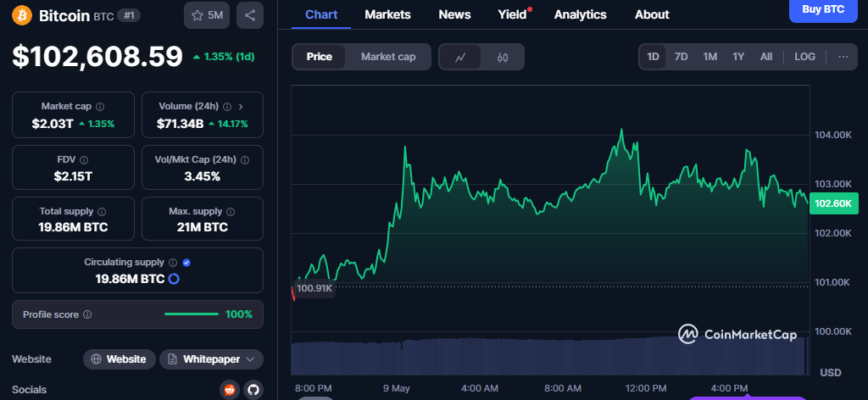Viewport: 868px width, 400px height.
Task: Open Profile score info icon
Action: [87, 314]
